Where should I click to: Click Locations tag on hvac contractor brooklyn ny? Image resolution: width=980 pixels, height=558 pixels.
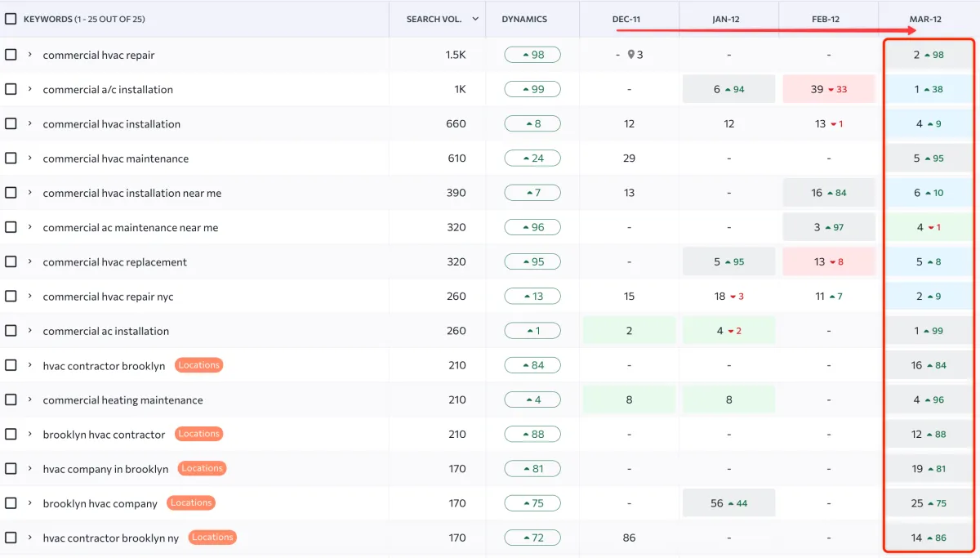pyautogui.click(x=212, y=538)
